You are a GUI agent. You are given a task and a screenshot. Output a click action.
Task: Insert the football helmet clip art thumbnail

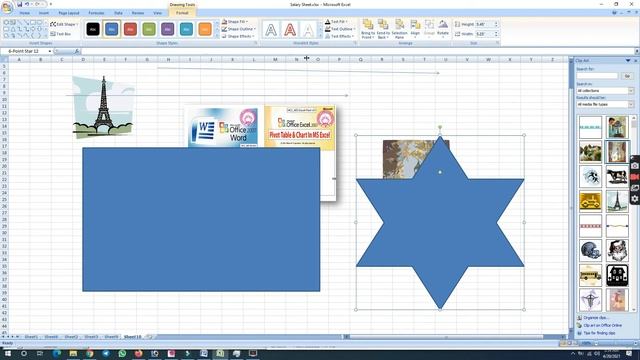590,250
